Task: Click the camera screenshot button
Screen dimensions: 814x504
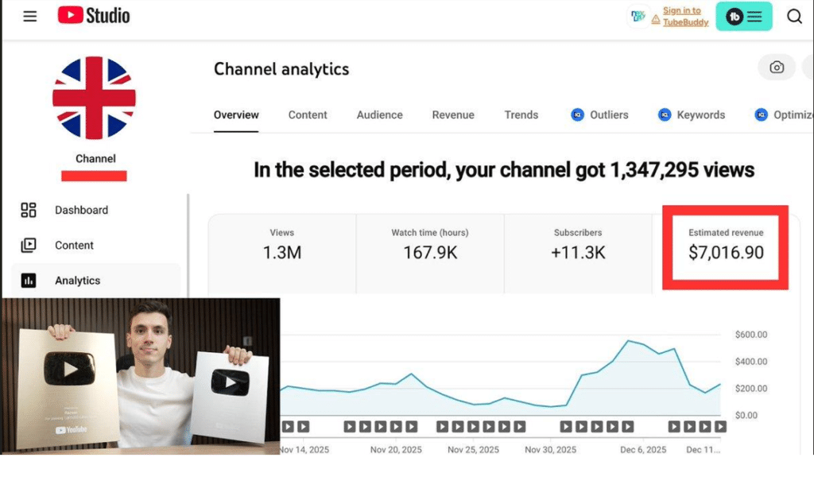Action: click(x=777, y=67)
